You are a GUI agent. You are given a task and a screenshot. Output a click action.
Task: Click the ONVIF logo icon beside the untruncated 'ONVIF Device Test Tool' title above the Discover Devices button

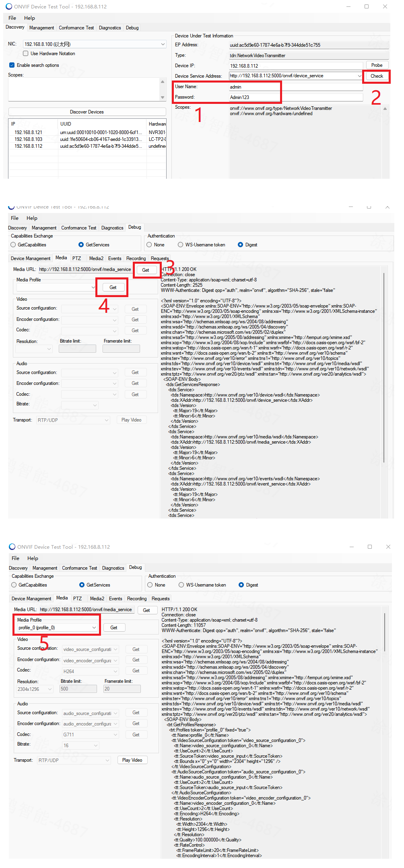pyautogui.click(x=9, y=6)
